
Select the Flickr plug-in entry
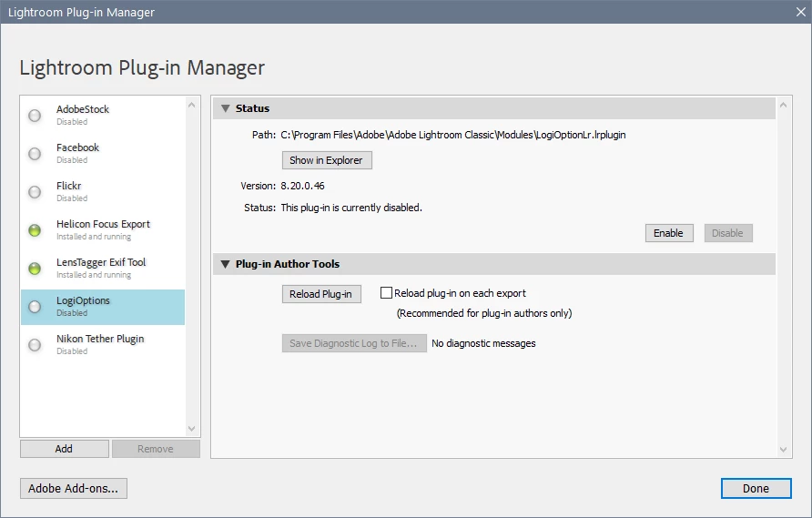tap(103, 192)
